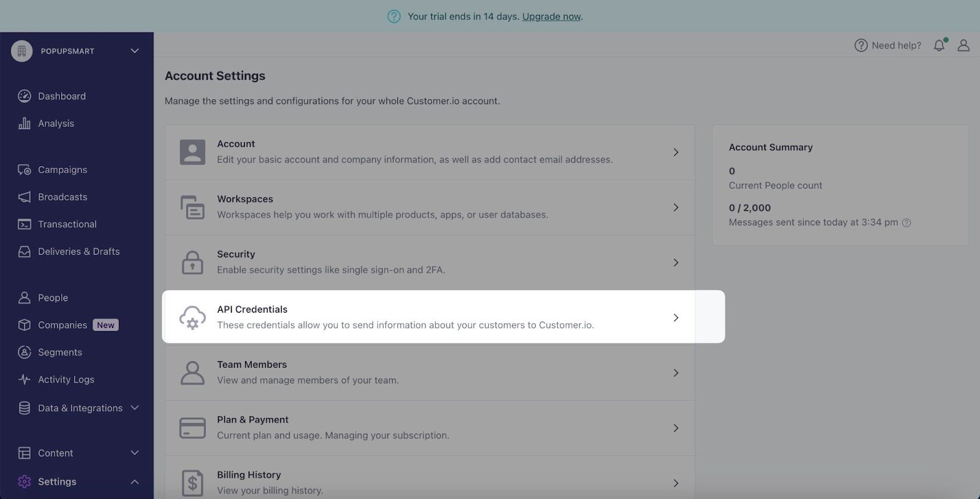
Task: Expand the Data & Integrations menu
Action: point(135,408)
